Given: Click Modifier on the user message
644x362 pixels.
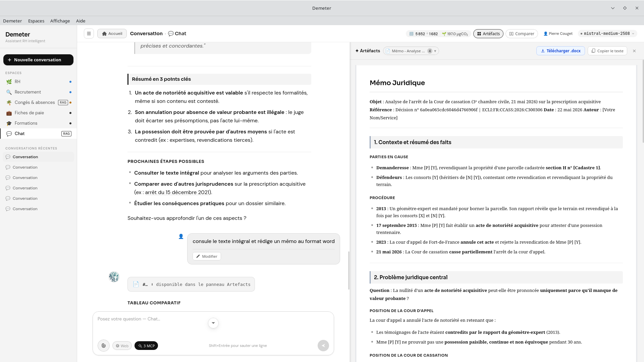Looking at the screenshot, I should 207,256.
